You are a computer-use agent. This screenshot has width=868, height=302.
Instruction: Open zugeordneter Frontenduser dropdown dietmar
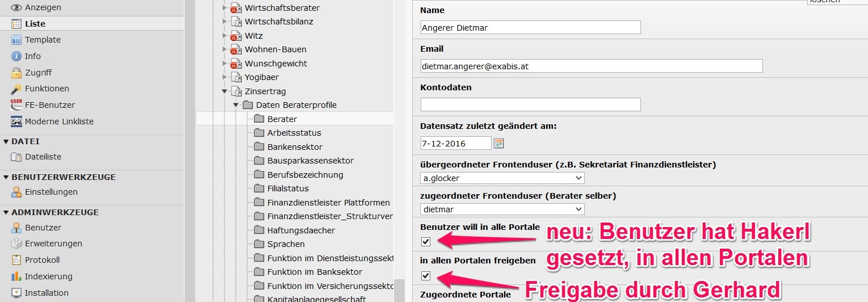502,209
